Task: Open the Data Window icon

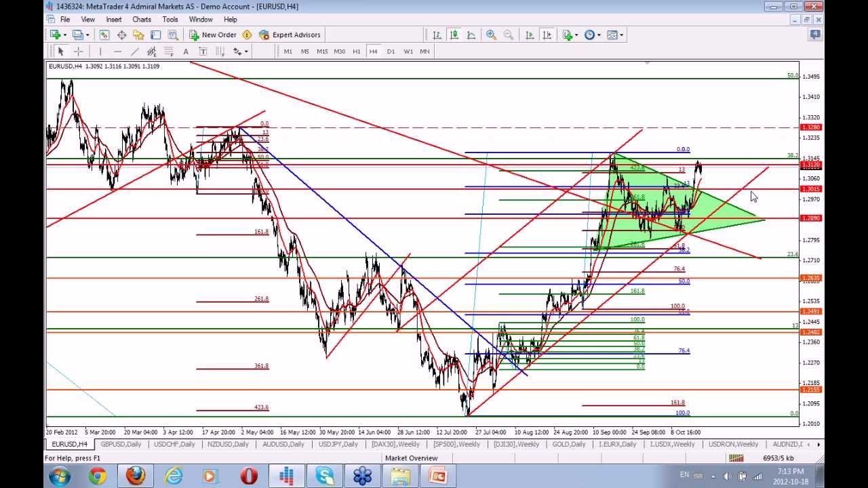Action: pos(121,35)
